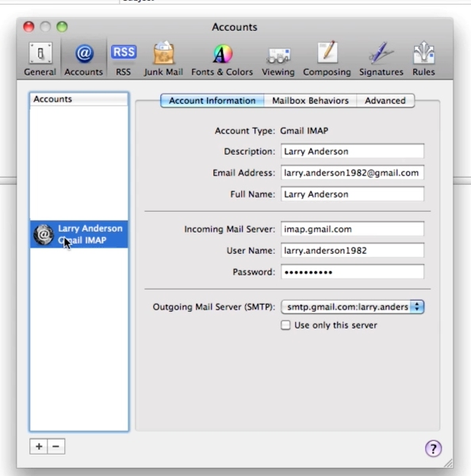Switch to Mailbox Behaviors tab
This screenshot has width=471, height=476.
click(x=310, y=101)
